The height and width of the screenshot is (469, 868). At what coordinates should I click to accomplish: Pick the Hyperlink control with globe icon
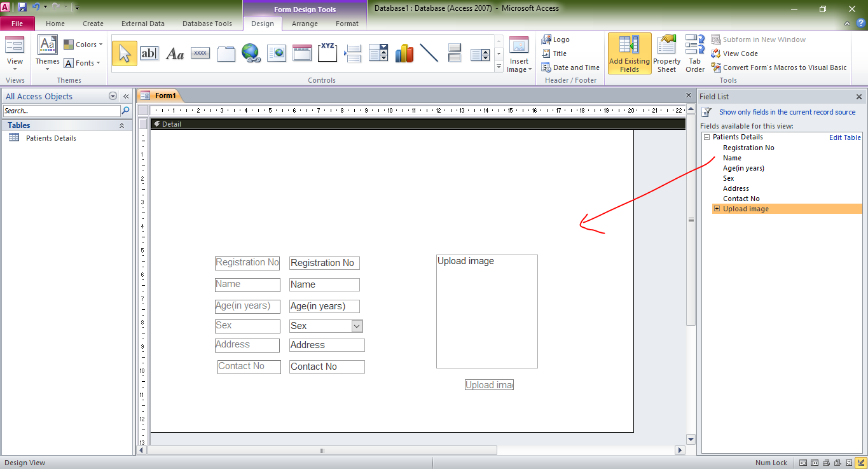pos(251,53)
